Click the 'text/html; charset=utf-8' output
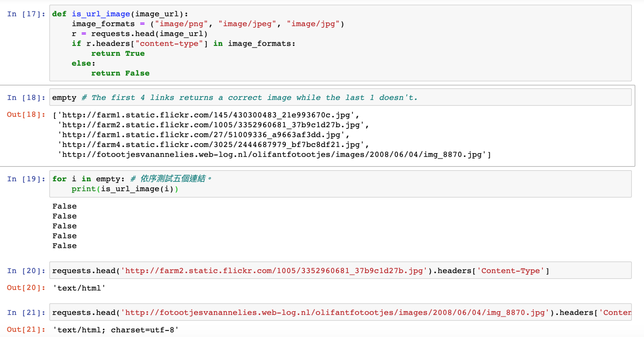644x337 pixels. click(116, 330)
